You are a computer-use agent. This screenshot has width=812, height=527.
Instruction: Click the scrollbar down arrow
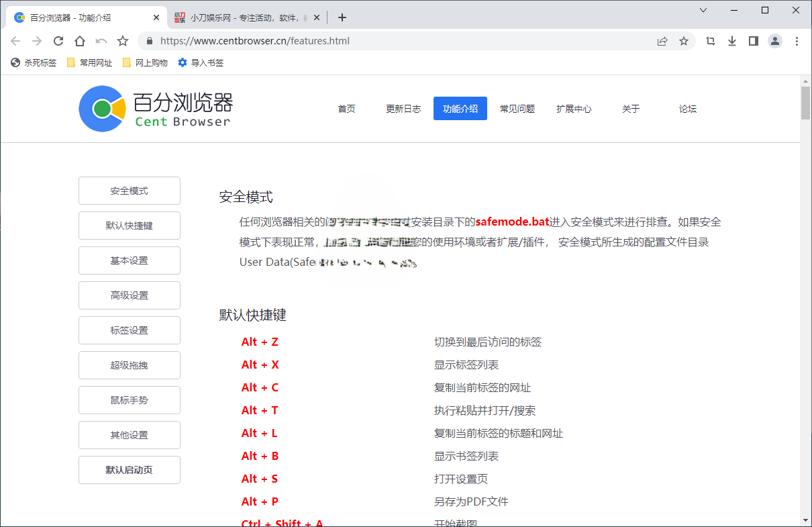point(805,520)
